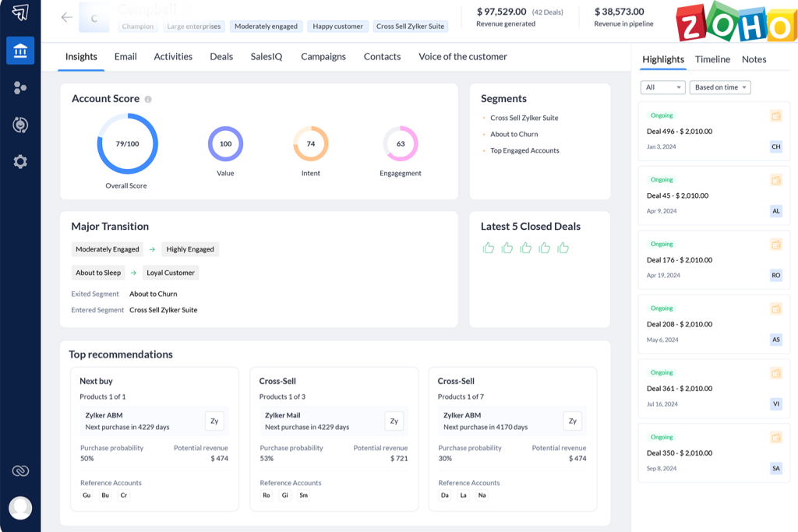Click the Highly Engaged transition chip
Image resolution: width=798 pixels, height=532 pixels.
(190, 249)
